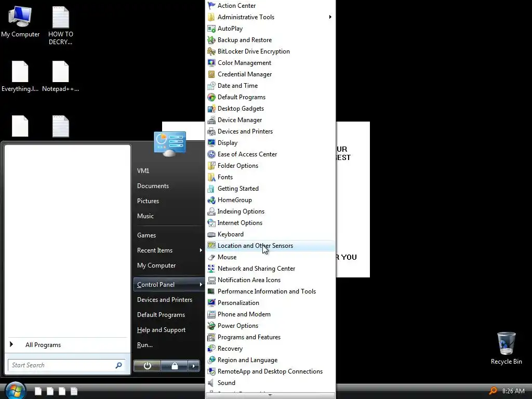Image resolution: width=532 pixels, height=399 pixels.
Task: Click the lock button in Start menu
Action: click(175, 366)
